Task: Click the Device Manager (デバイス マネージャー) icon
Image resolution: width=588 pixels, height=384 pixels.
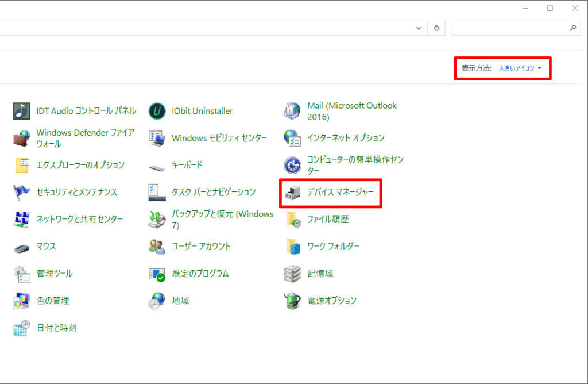Action: (x=292, y=192)
